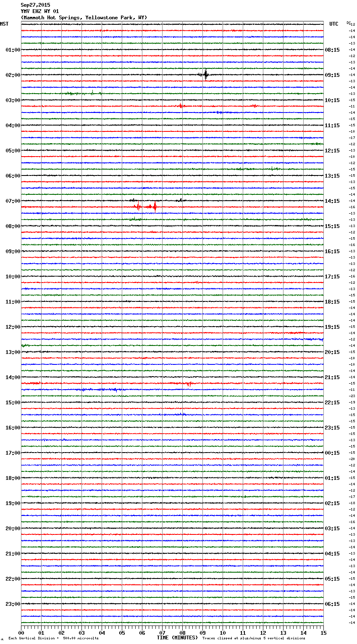357x644 pixels.
Task: Click the MST time label '21:00'
Action: tap(13, 554)
